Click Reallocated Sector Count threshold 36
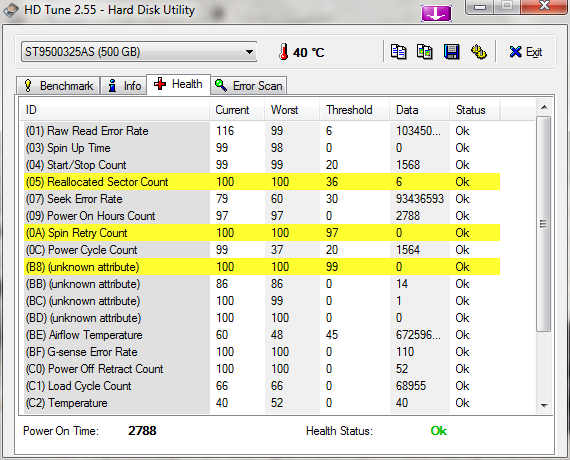570x460 pixels. coord(332,182)
